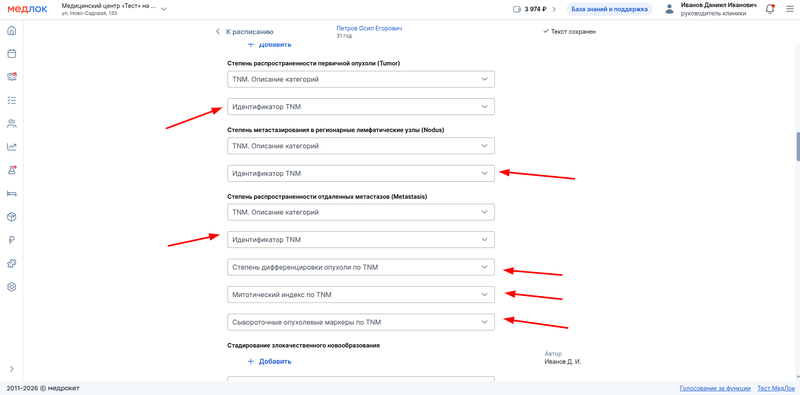Open Голосование за функции link

tap(715, 388)
